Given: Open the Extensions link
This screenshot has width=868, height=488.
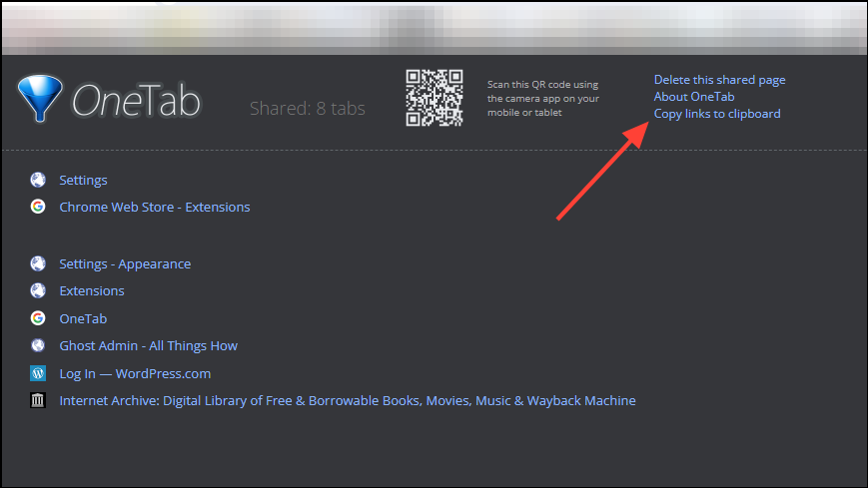Looking at the screenshot, I should click(x=92, y=291).
